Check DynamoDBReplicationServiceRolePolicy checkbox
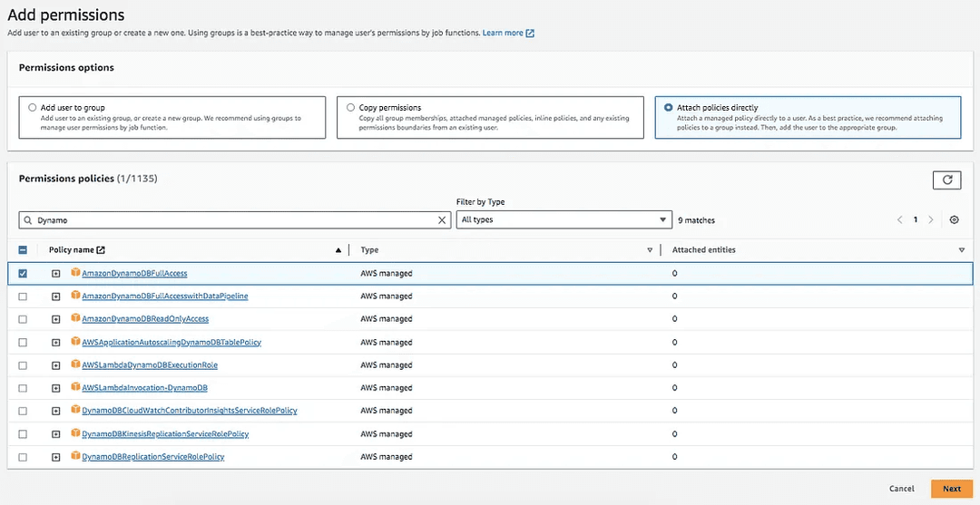This screenshot has width=980, height=505. pos(23,457)
